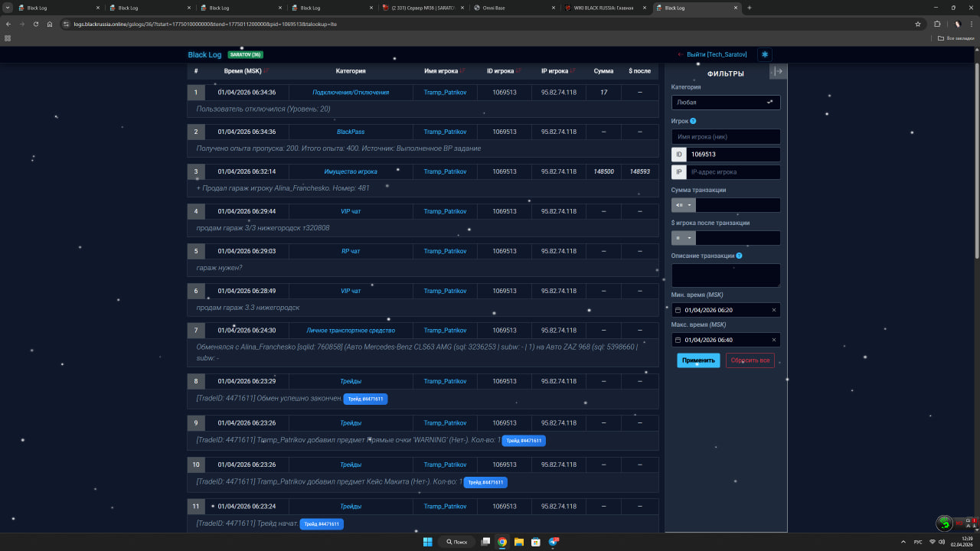
Task: Open $ игрока после транзакции operator dropdown
Action: coord(683,238)
